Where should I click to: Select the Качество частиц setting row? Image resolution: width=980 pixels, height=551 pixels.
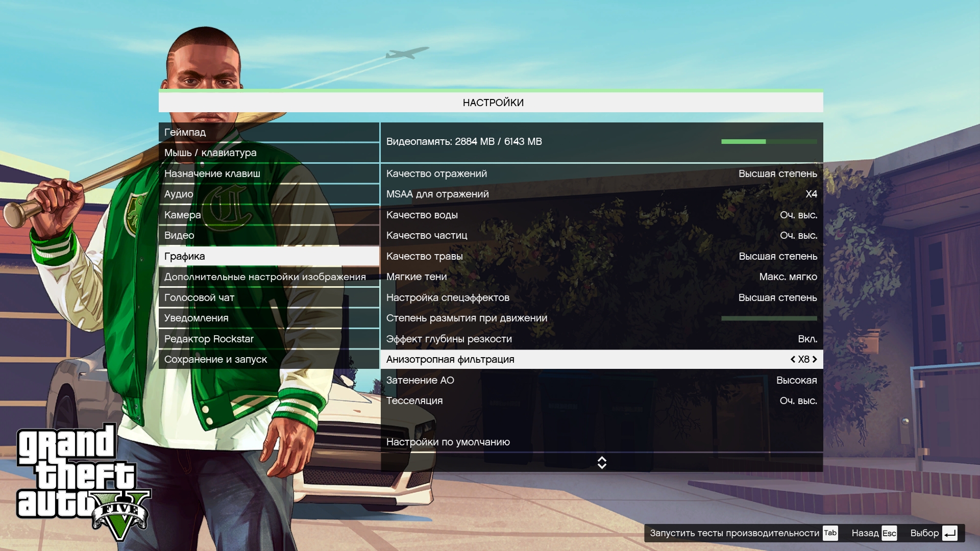pos(602,235)
